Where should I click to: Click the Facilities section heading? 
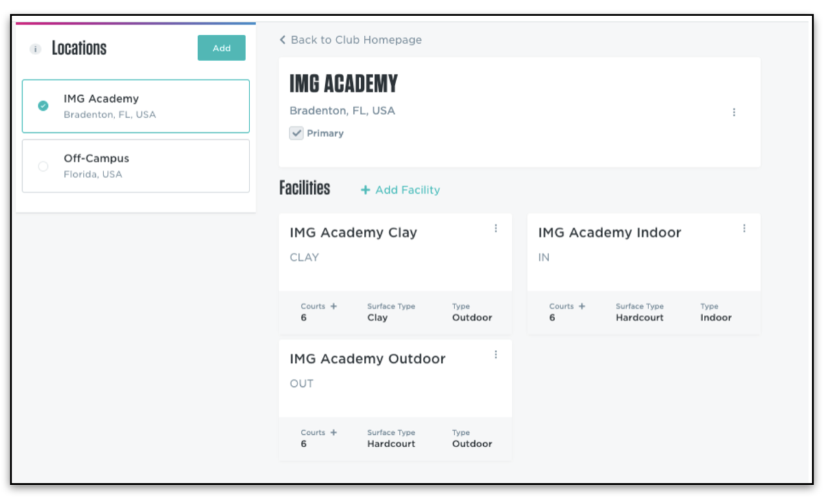304,188
